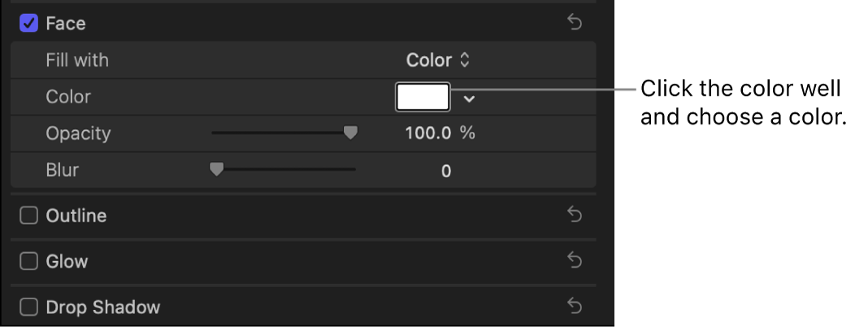Enable the Glow checkbox
The width and height of the screenshot is (868, 327).
click(x=29, y=261)
